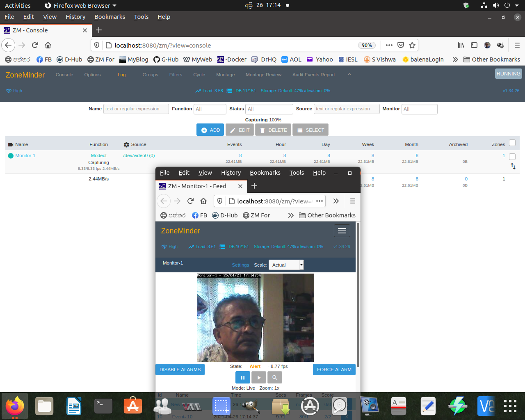Screen dimensions: 525x420
Task: Expand the hidden bookmarks chevron in the Console window
Action: point(455,59)
